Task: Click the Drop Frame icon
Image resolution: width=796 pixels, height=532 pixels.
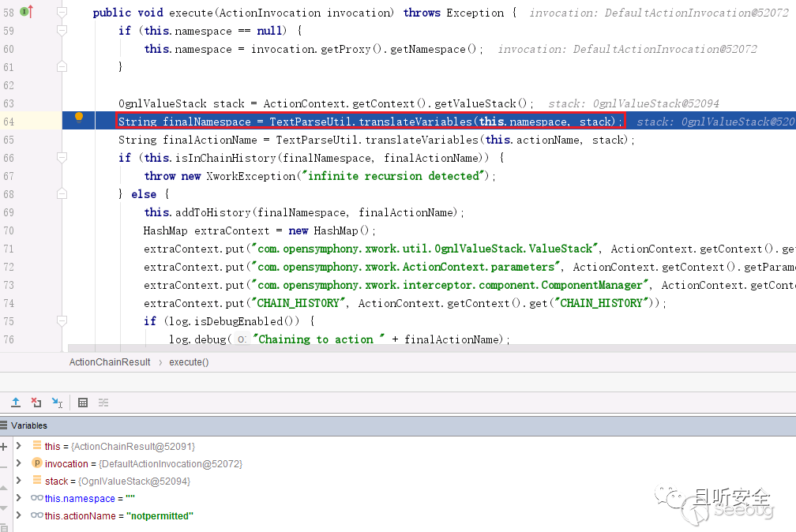Action: [x=36, y=403]
